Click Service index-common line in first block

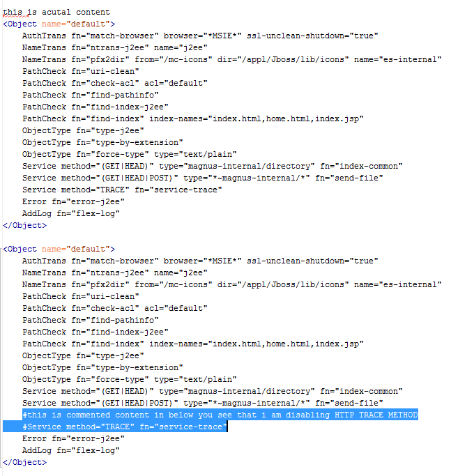point(212,167)
